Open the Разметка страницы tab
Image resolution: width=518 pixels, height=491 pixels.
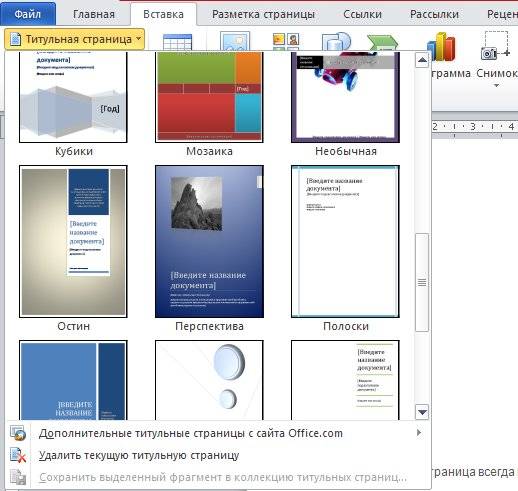tap(263, 14)
